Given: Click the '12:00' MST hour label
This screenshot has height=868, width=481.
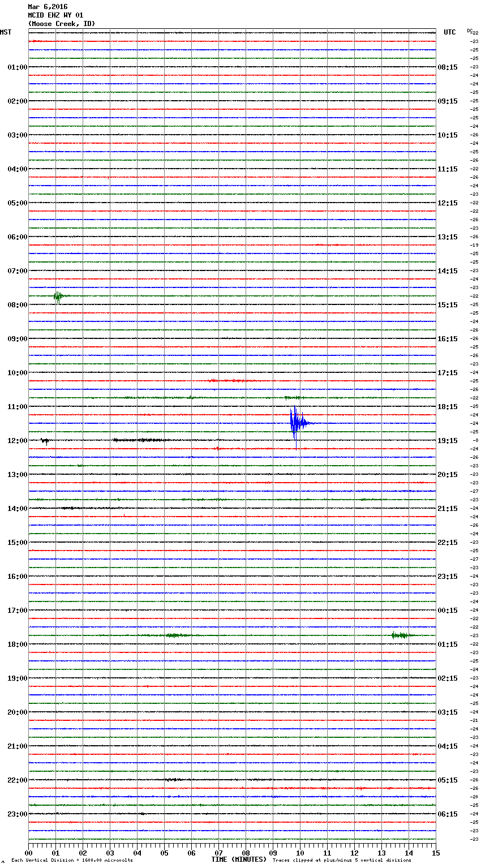Looking at the screenshot, I should coord(18,441).
